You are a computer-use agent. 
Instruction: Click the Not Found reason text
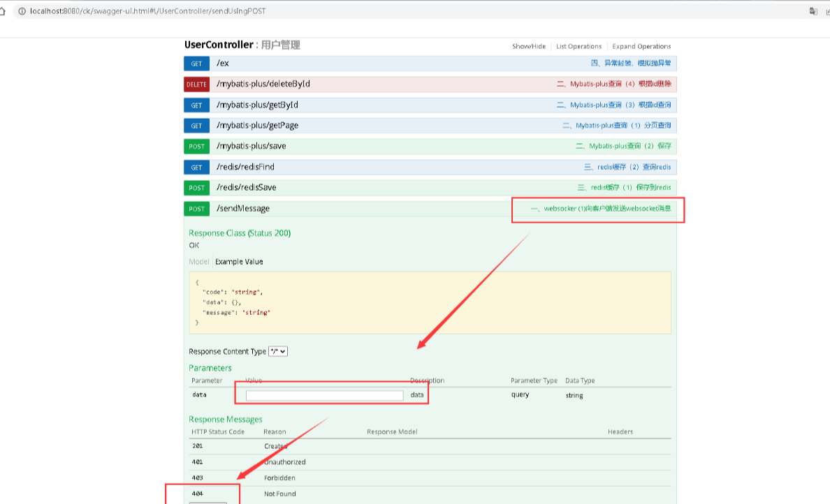(x=280, y=494)
